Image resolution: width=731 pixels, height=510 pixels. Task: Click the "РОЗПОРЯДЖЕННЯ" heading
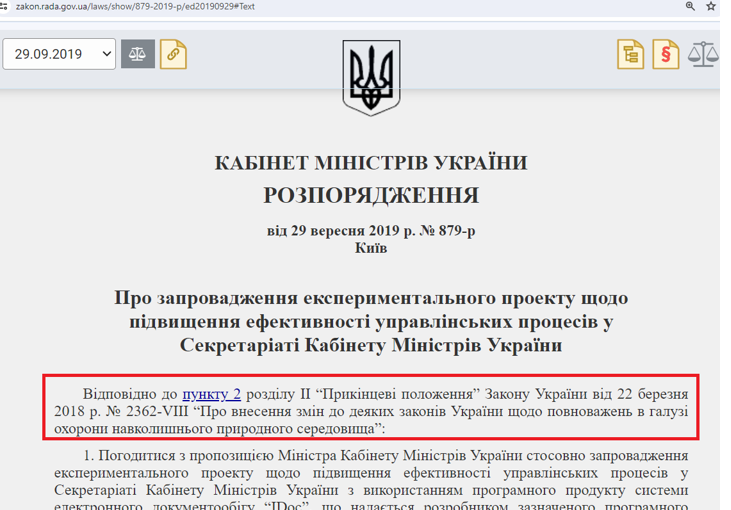(x=371, y=195)
